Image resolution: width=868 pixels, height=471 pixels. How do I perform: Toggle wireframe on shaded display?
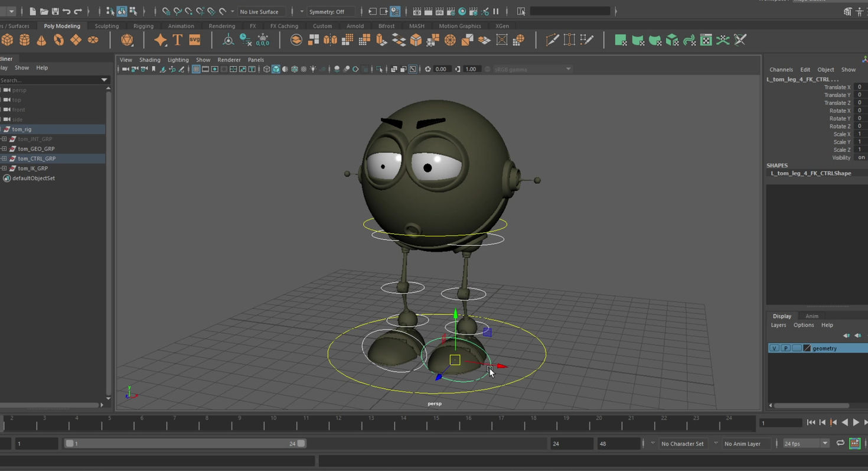pos(293,69)
